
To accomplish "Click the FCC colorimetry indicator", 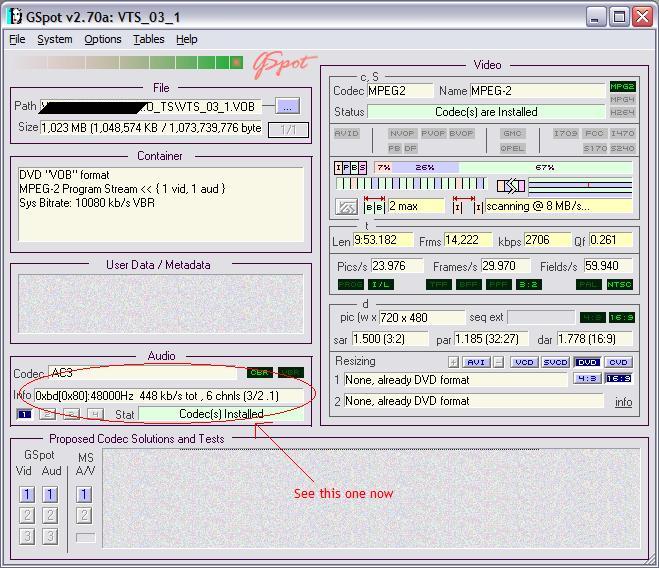I will pos(594,133).
